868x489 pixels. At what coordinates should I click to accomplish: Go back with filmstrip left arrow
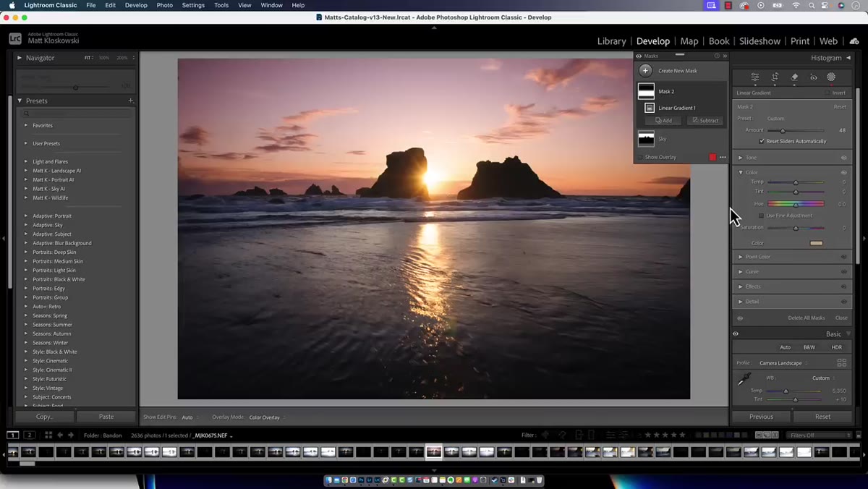[x=60, y=435]
